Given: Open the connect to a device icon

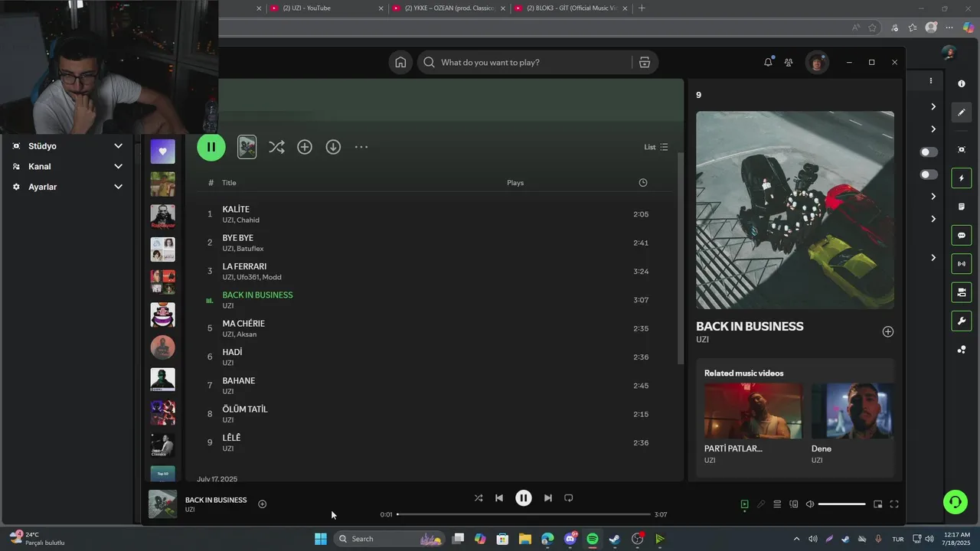Looking at the screenshot, I should [794, 504].
